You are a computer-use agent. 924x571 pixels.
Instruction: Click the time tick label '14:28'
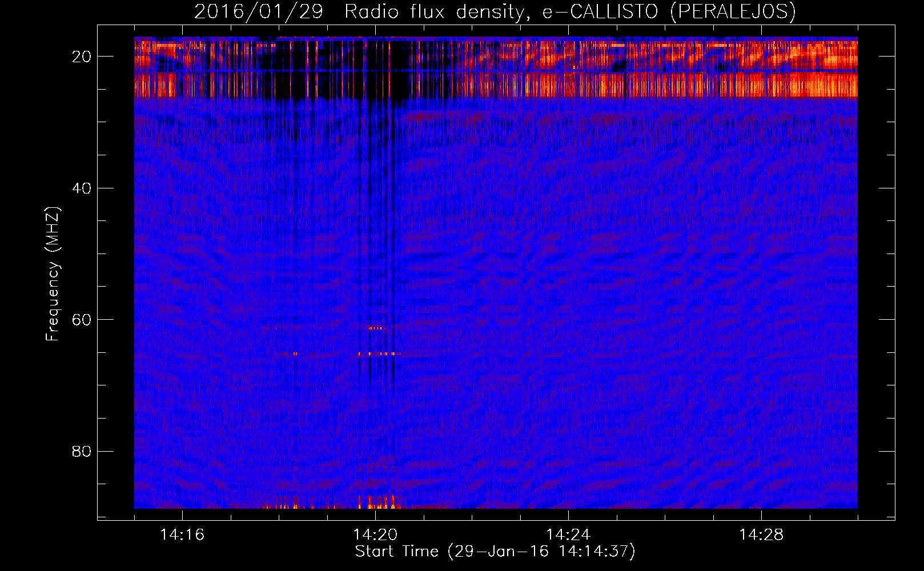tap(761, 534)
